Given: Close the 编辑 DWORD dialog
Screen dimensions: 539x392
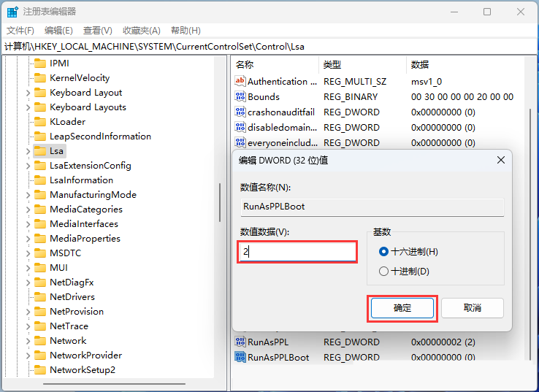Looking at the screenshot, I should tap(501, 160).
